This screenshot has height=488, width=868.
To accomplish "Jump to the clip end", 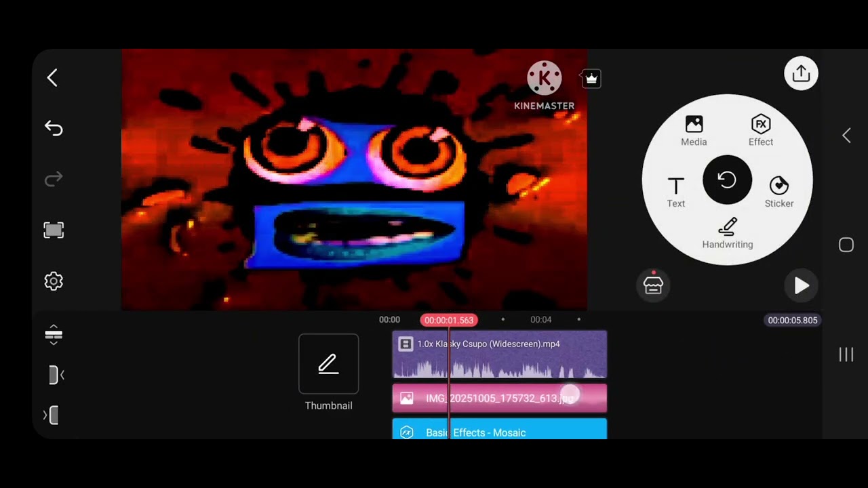I will click(x=52, y=415).
